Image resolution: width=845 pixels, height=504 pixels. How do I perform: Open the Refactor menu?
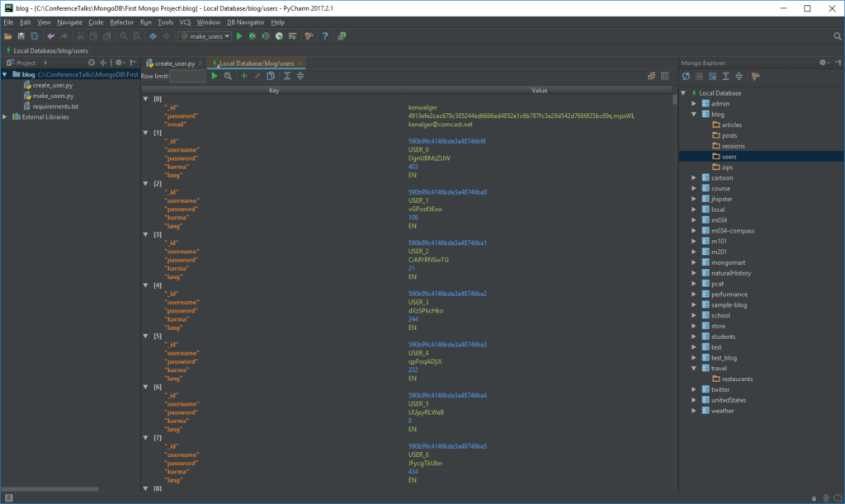pos(121,22)
